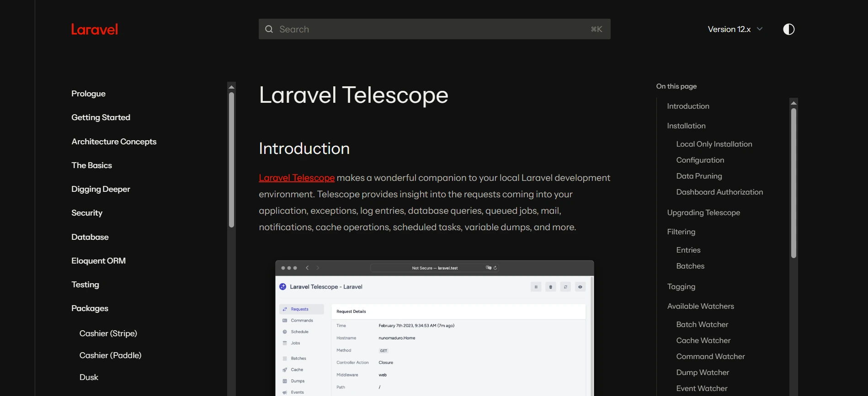Viewport: 868px width, 396px height.
Task: Jump to Tagging section
Action: [681, 286]
